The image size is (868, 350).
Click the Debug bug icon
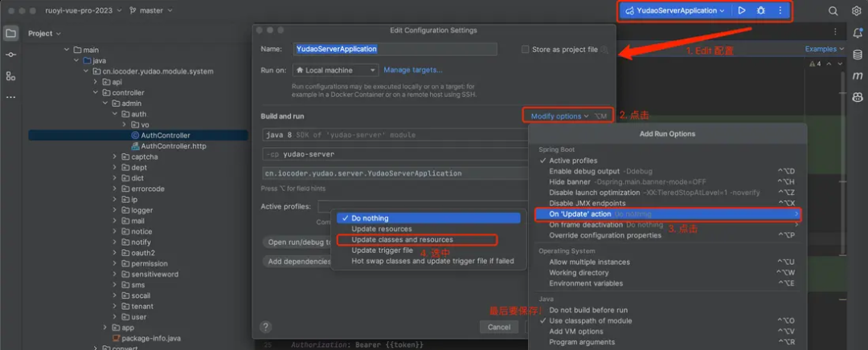point(760,10)
